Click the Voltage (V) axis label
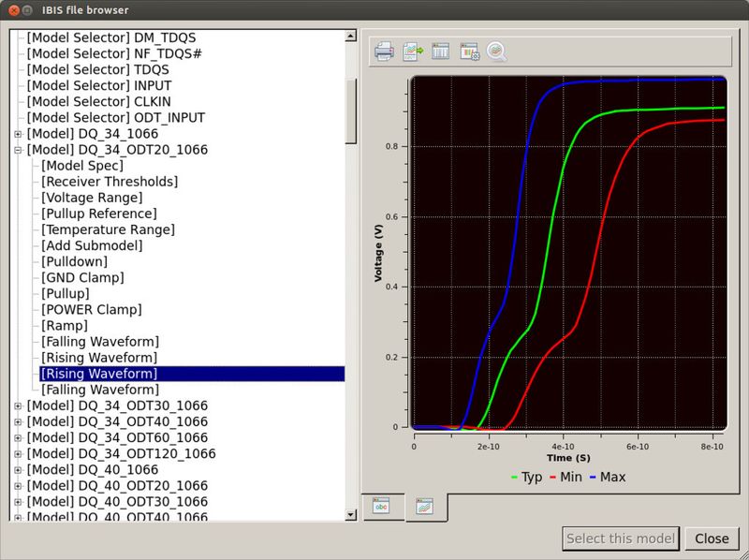This screenshot has width=749, height=560. [x=378, y=253]
